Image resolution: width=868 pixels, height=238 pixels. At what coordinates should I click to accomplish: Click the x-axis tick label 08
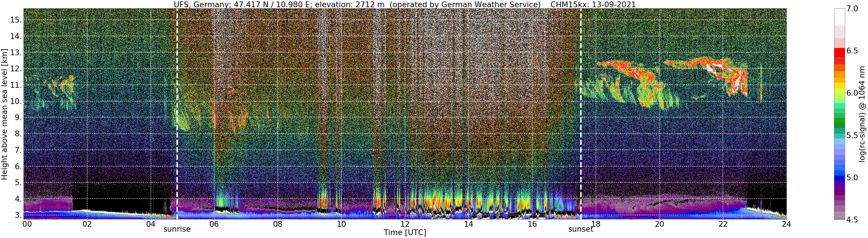[x=278, y=224]
